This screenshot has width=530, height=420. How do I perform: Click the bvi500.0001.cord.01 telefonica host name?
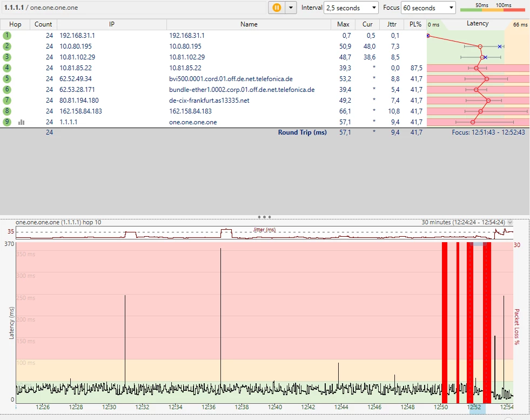click(231, 79)
